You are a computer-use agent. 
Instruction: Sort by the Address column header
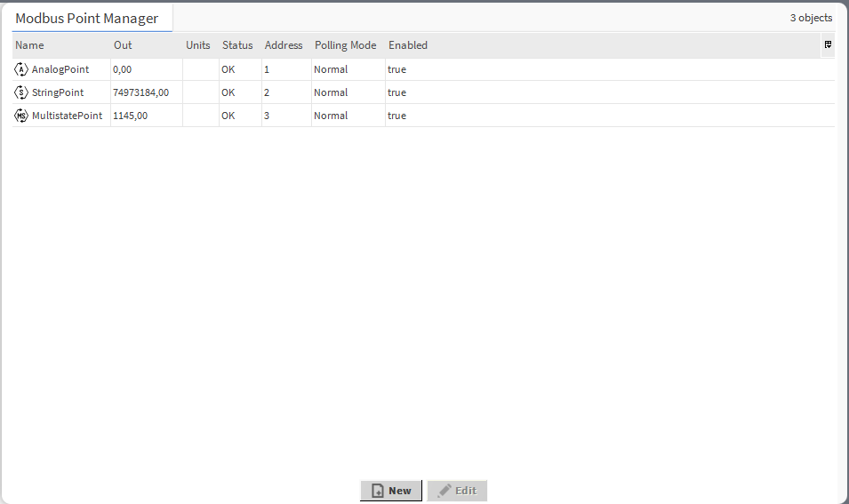[x=284, y=45]
